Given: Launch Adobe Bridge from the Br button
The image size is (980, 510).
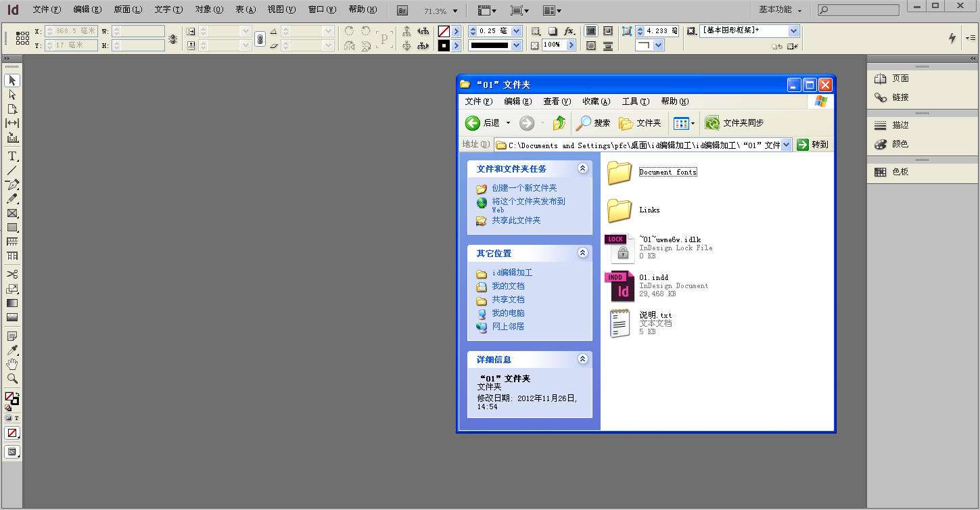Looking at the screenshot, I should tap(402, 10).
